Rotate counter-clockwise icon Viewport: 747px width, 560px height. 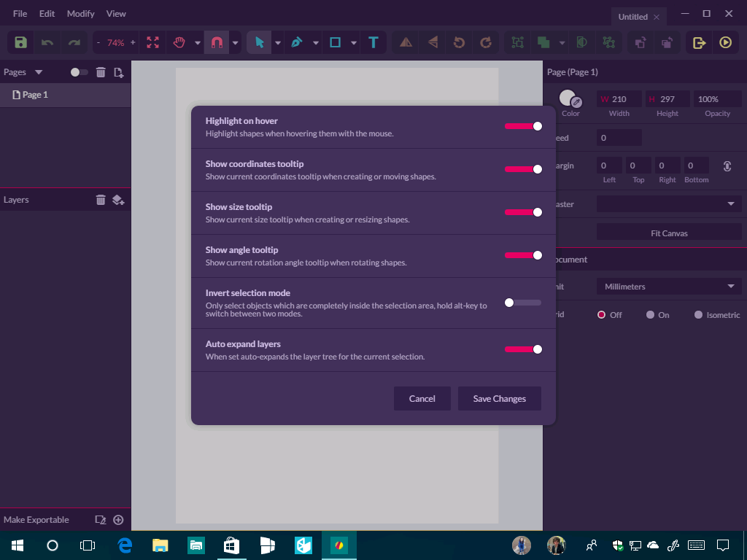(x=460, y=42)
